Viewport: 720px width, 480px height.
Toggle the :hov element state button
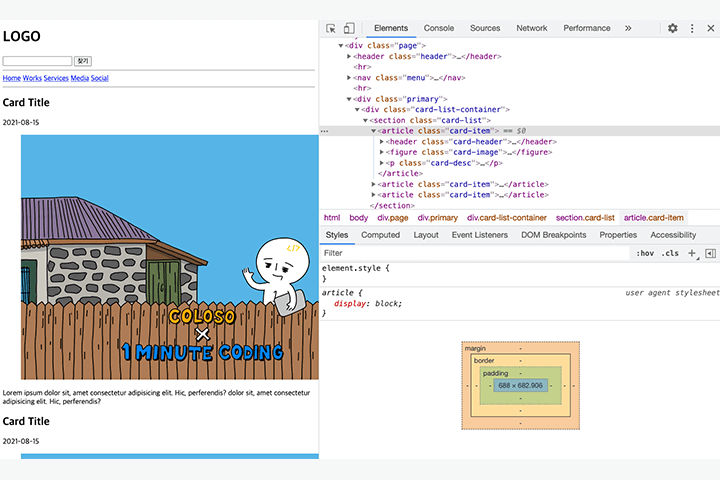click(645, 253)
